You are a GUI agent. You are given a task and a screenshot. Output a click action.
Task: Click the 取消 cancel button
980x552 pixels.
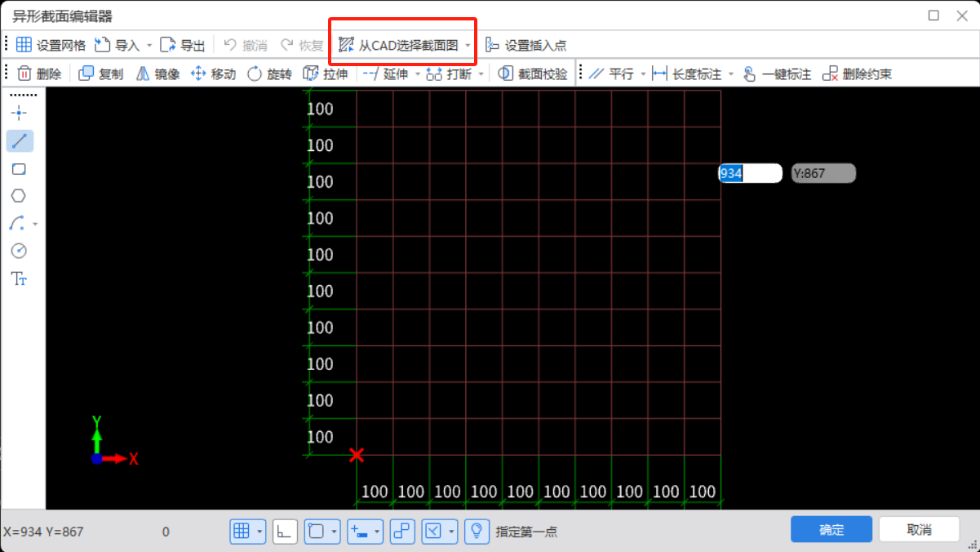tap(919, 529)
